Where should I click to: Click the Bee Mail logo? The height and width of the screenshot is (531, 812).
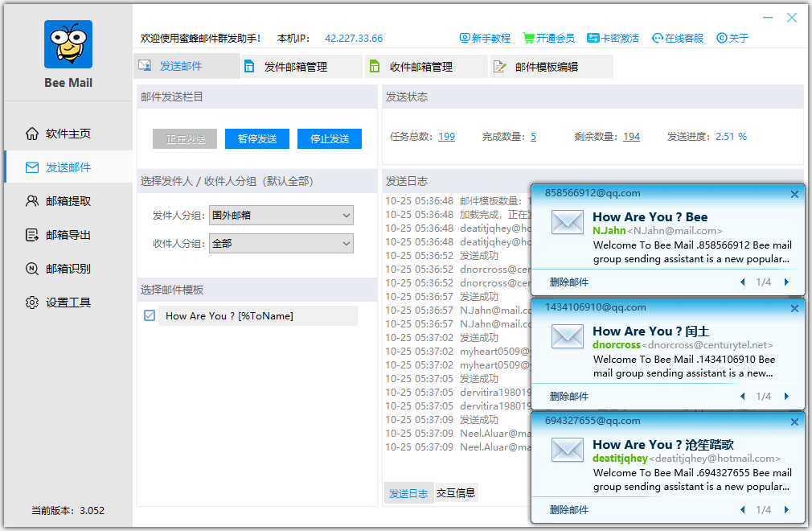(68, 44)
